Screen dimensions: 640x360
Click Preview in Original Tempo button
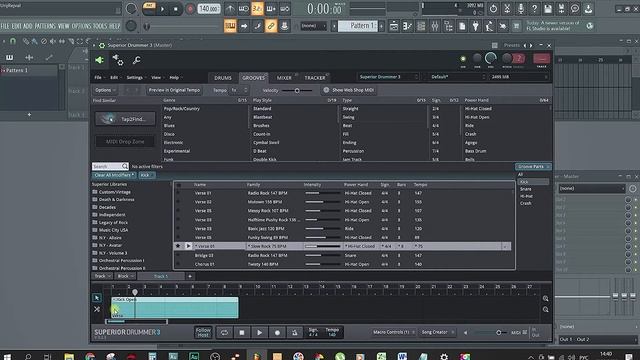174,90
